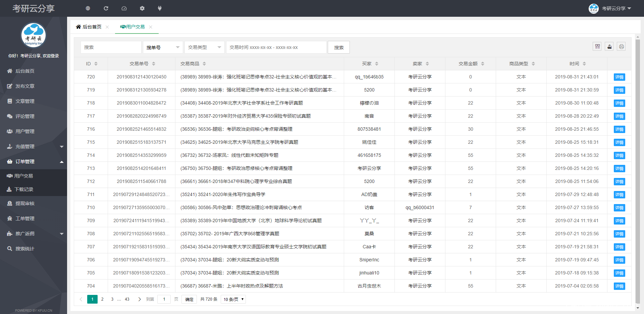Switch to the 后台首页 tab
644x314 pixels.
pyautogui.click(x=91, y=27)
